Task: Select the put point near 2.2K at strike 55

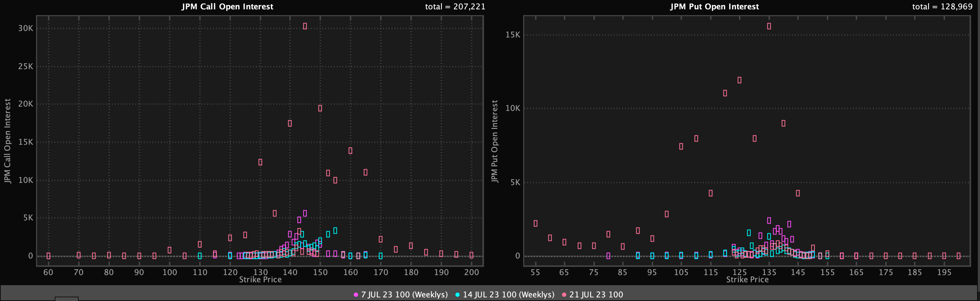Action: [536, 224]
